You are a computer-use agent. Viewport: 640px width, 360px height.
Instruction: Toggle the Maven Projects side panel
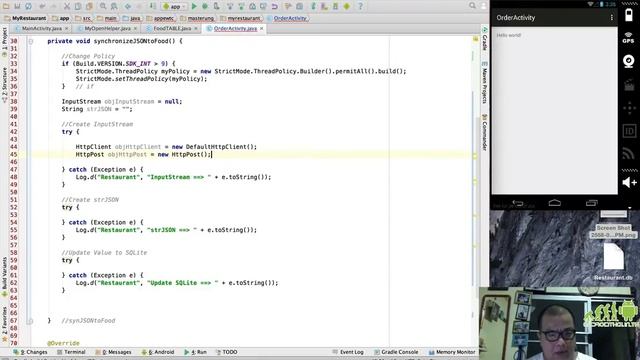click(484, 83)
